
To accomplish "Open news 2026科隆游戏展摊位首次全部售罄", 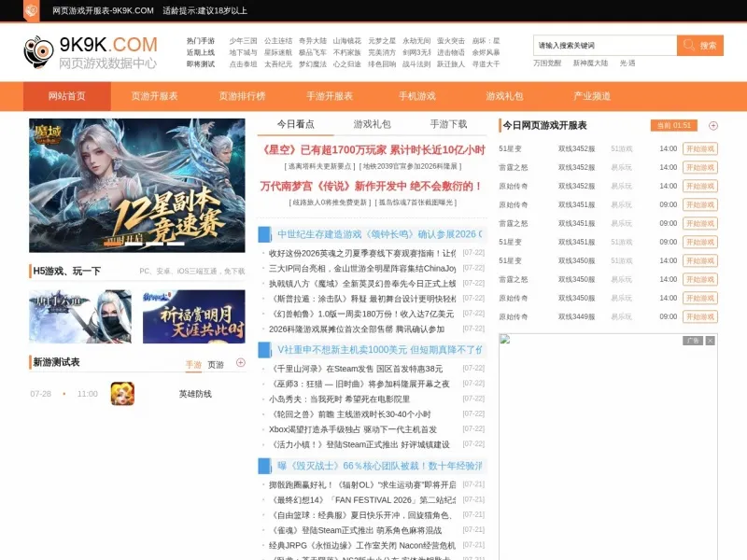I will tap(357, 329).
